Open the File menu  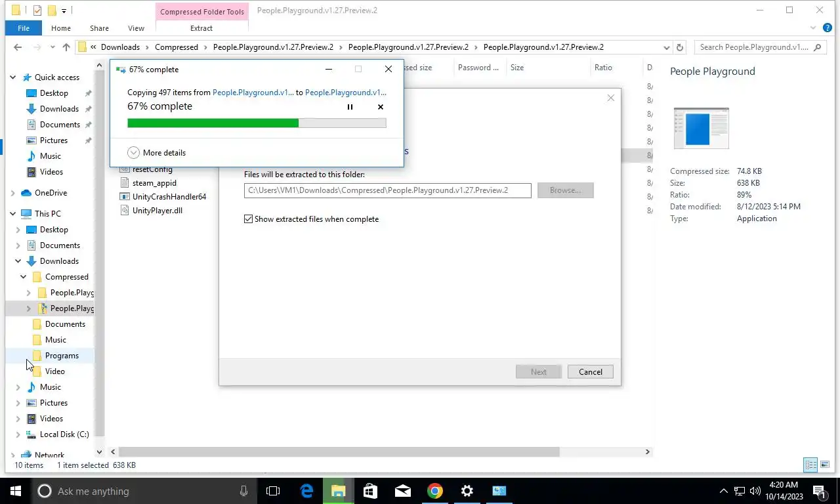[x=24, y=28]
